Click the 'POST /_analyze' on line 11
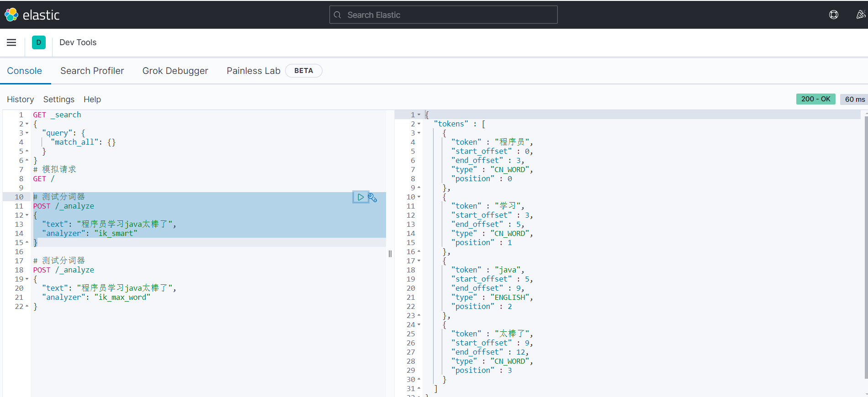The width and height of the screenshot is (868, 397). pos(64,206)
